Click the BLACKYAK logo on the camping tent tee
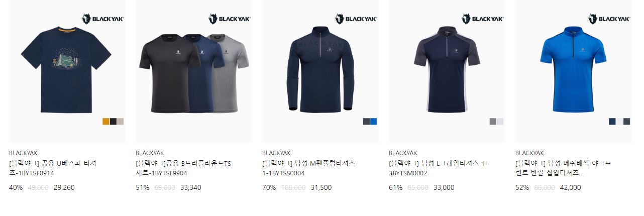The height and width of the screenshot is (216, 644). [103, 19]
